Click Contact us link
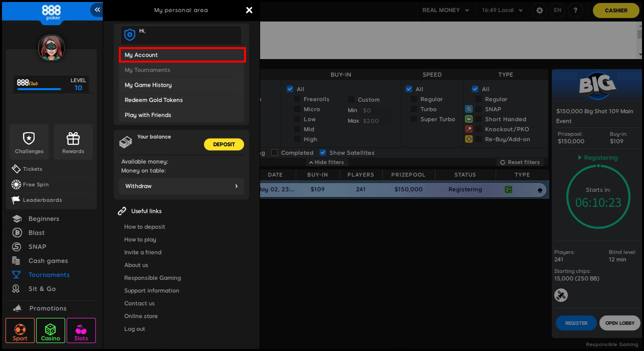644x351 pixels. pos(139,303)
